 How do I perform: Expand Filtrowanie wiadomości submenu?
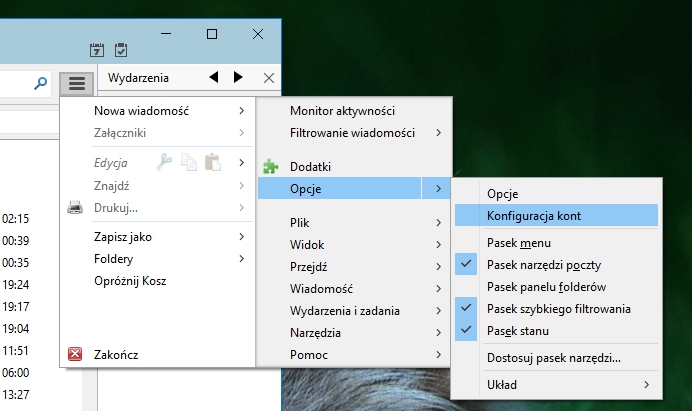352,132
